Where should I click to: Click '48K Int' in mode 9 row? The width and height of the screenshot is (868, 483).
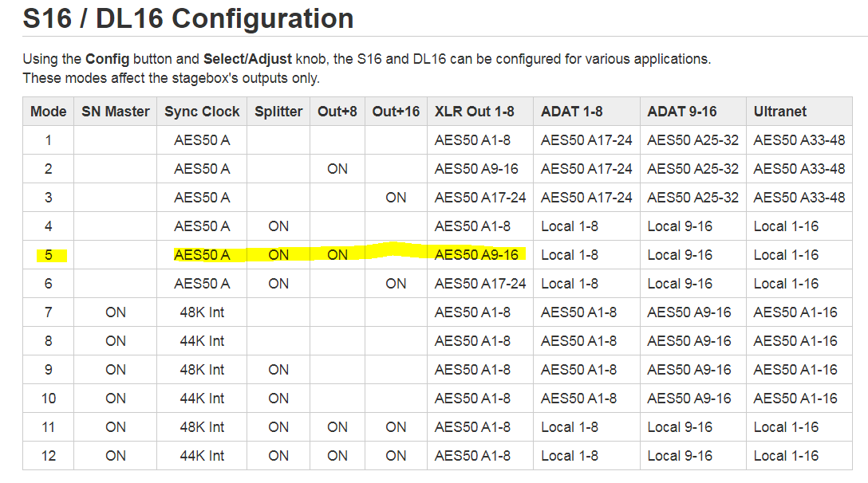(x=202, y=370)
